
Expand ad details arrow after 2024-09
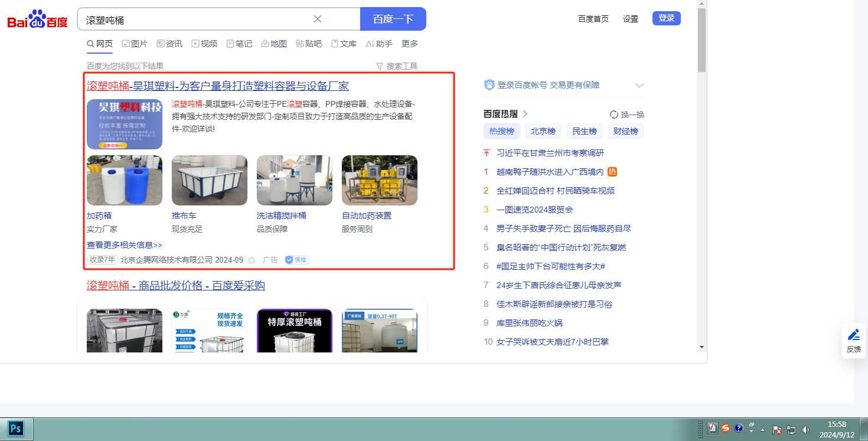point(252,260)
